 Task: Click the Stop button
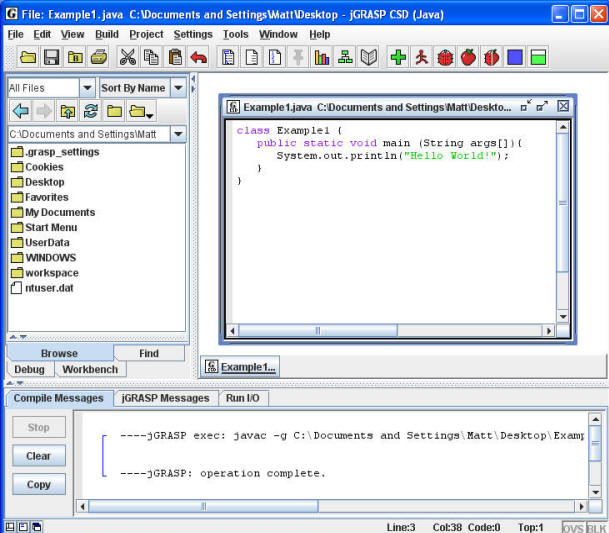coord(39,427)
